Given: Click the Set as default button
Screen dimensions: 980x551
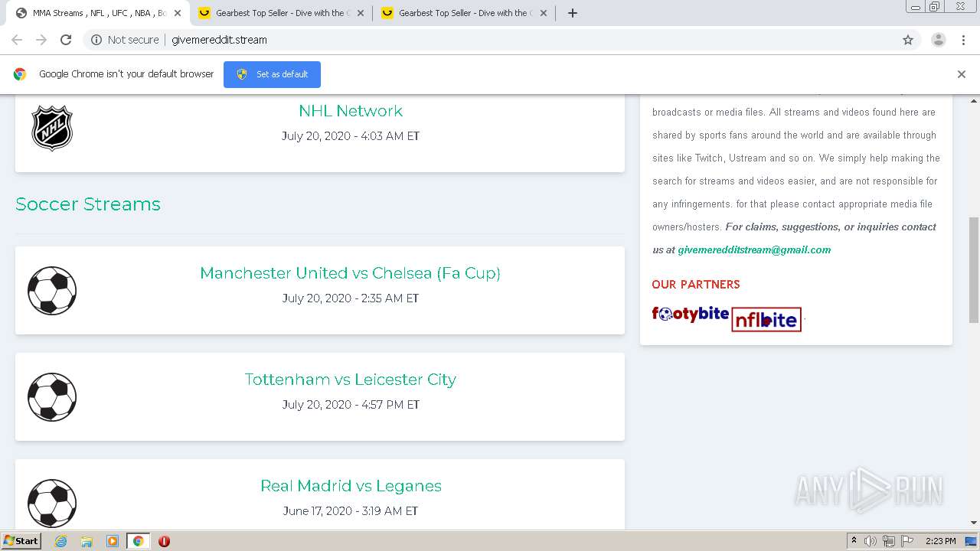Looking at the screenshot, I should point(272,74).
